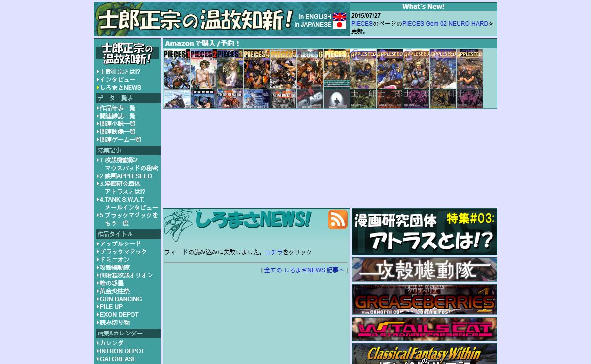This screenshot has height=364, width=591.
Task: Open the GREASEBERRIES banner
Action: [425, 300]
